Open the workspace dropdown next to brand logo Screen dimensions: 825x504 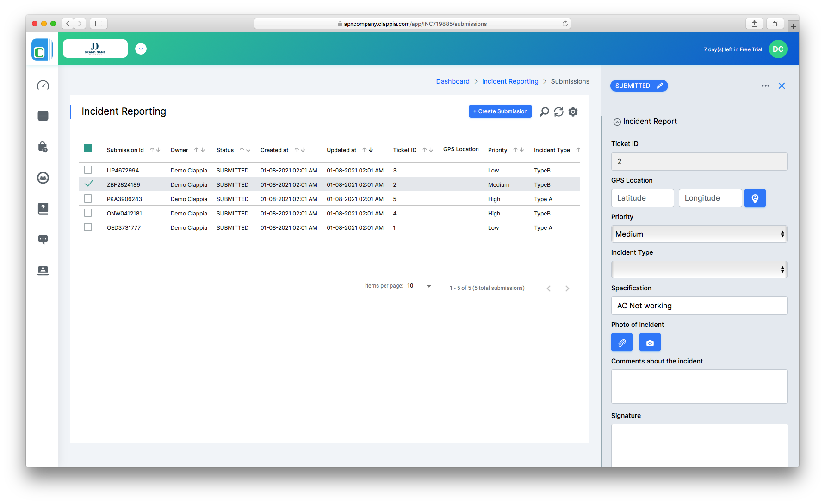tap(141, 49)
